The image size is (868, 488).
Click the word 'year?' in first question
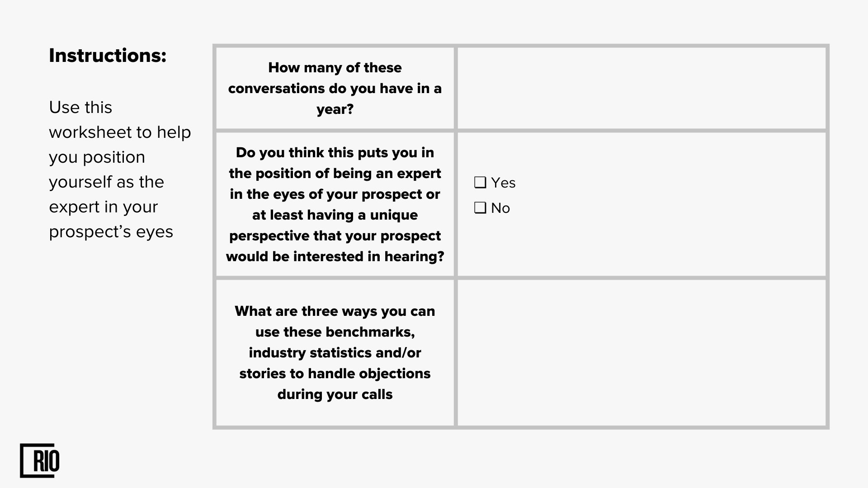(x=335, y=109)
